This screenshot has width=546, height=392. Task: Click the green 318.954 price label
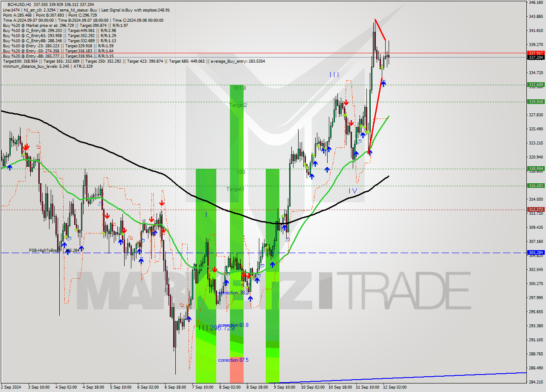point(536,168)
